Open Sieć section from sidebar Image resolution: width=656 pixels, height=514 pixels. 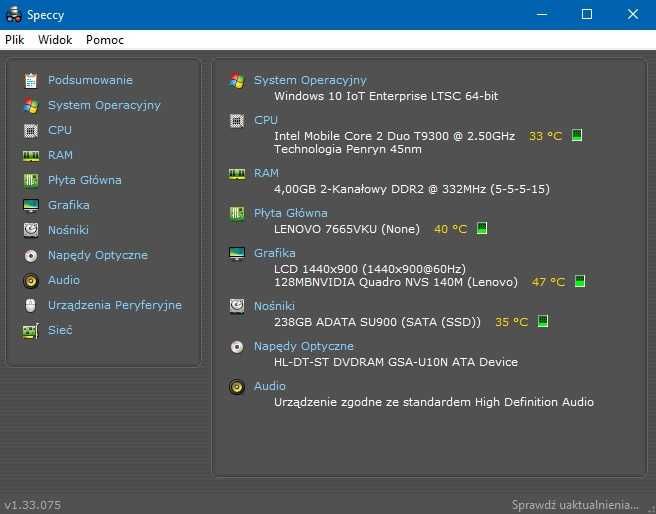click(60, 330)
